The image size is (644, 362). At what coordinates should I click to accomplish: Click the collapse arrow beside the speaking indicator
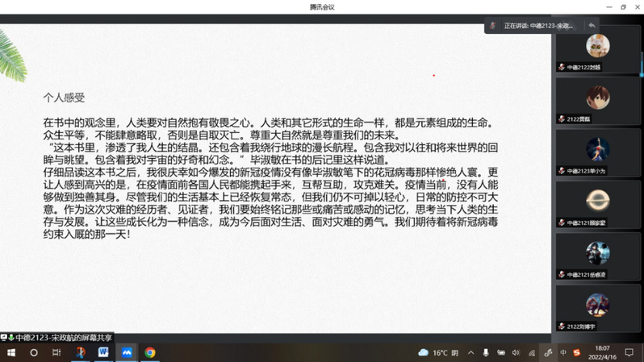pyautogui.click(x=592, y=26)
